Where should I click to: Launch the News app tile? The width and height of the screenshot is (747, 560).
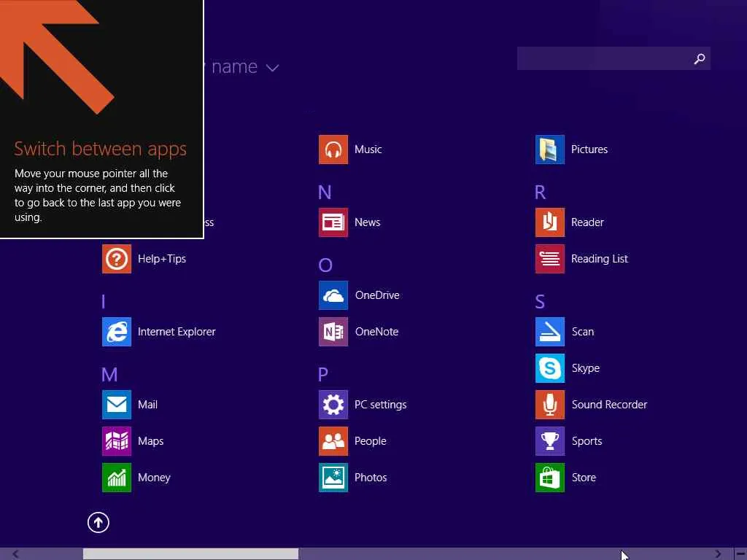[333, 222]
